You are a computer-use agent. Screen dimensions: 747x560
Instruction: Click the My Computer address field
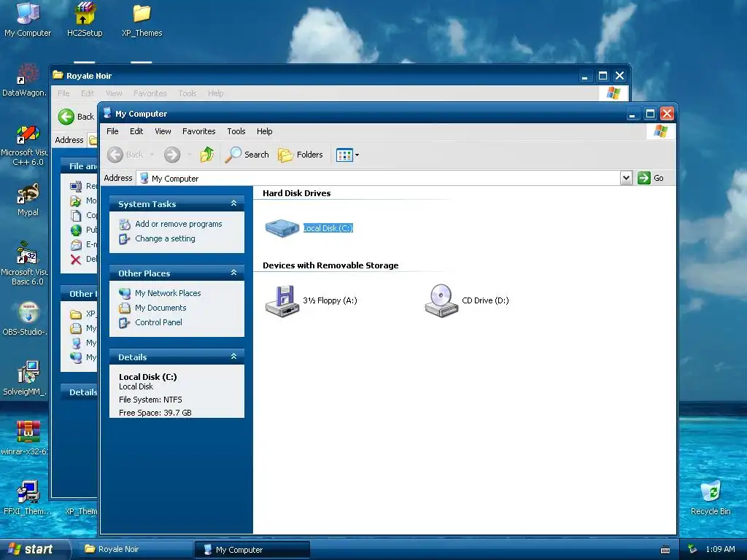tap(379, 178)
